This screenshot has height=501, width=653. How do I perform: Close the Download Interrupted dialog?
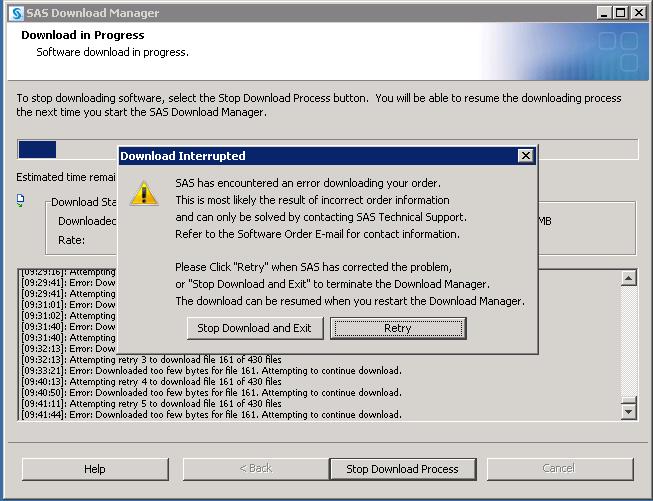point(526,156)
